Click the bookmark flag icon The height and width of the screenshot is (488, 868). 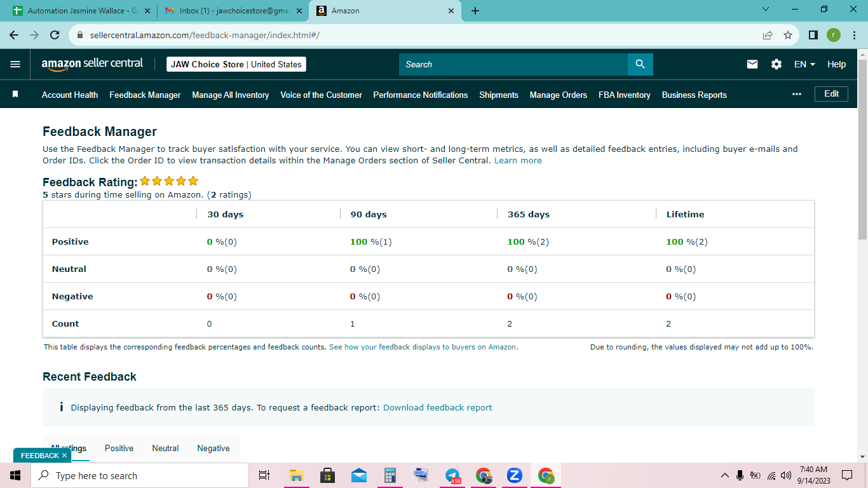click(15, 94)
